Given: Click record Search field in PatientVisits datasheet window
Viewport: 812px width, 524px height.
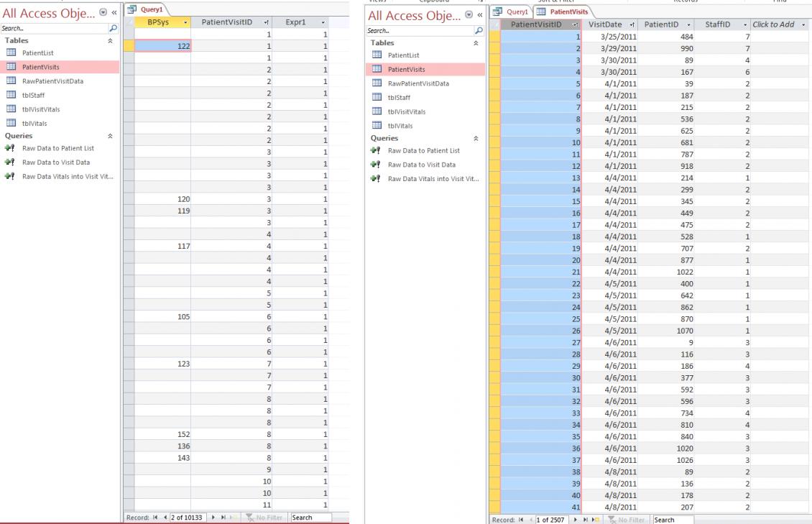Looking at the screenshot, I should click(x=673, y=520).
